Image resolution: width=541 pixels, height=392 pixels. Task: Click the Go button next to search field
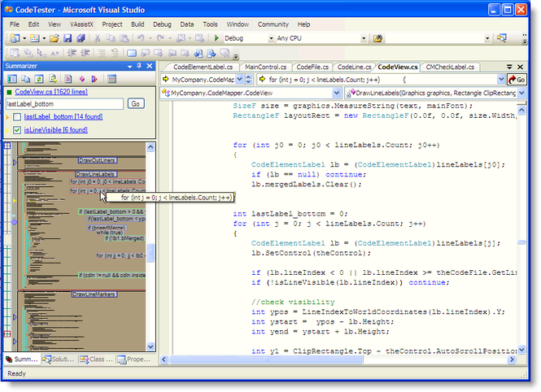[136, 104]
